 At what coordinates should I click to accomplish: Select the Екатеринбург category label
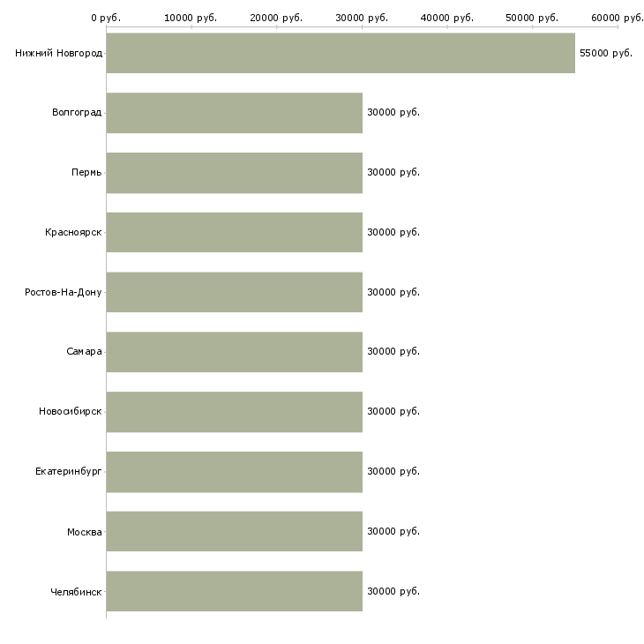pos(68,472)
